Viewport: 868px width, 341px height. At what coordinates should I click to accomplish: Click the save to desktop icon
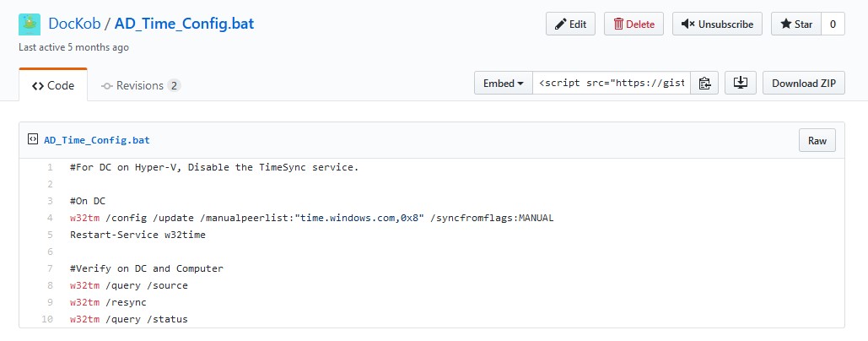click(741, 84)
